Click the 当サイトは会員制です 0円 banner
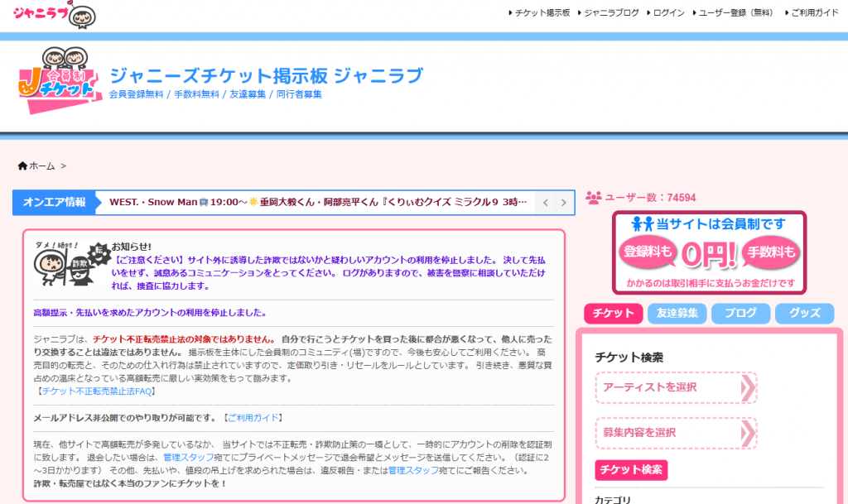Image resolution: width=848 pixels, height=504 pixels. click(x=709, y=252)
